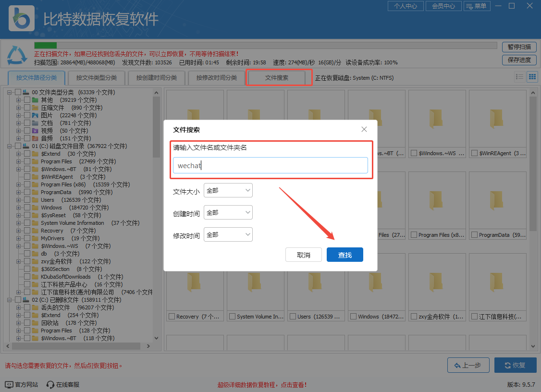Image resolution: width=541 pixels, height=392 pixels.
Task: Click the wechat search input field
Action: point(270,165)
